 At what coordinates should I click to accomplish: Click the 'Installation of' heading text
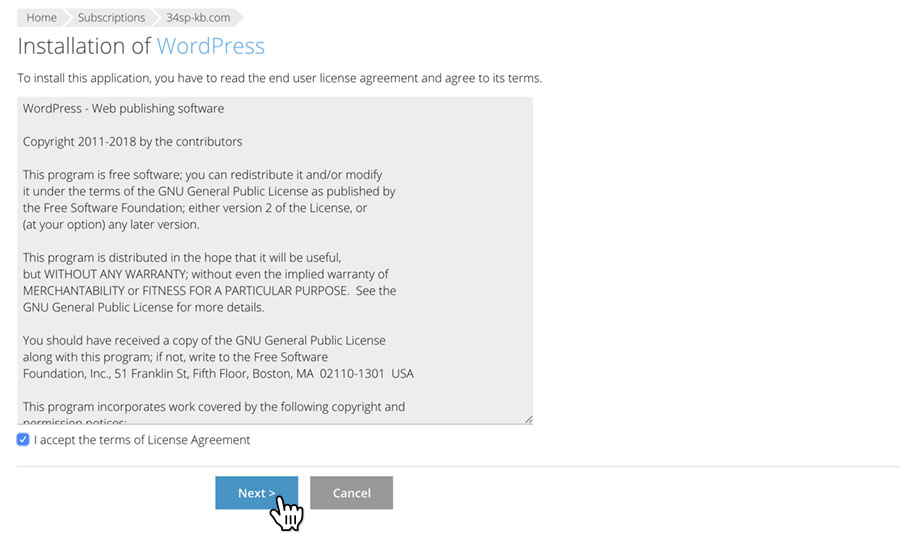(84, 46)
